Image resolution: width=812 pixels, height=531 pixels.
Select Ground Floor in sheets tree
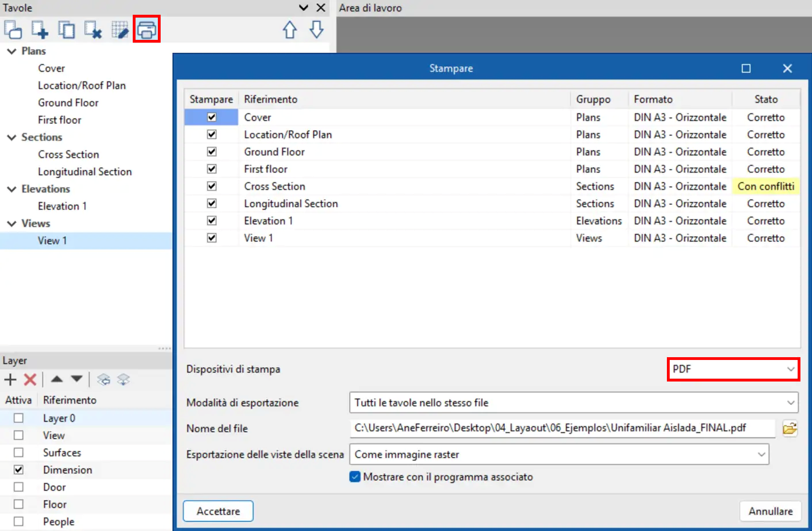point(68,103)
